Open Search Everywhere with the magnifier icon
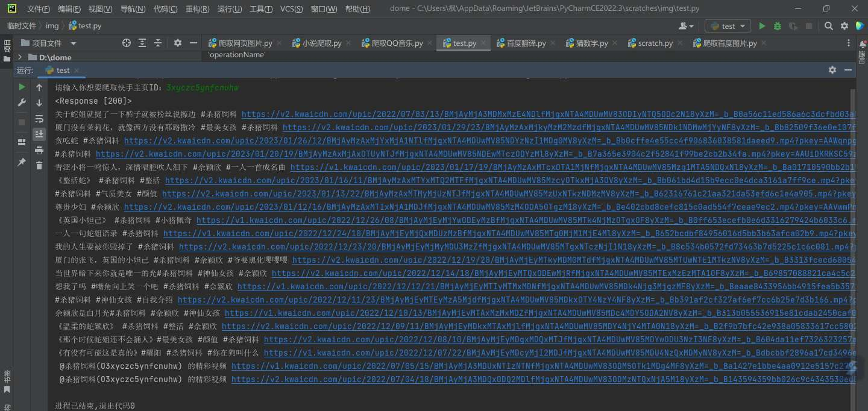 [828, 26]
